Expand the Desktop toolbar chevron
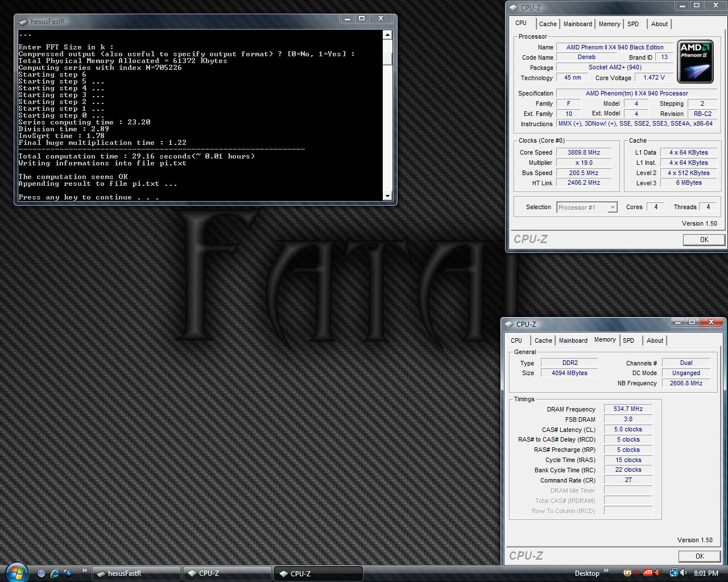Viewport: 728px width, 582px height. tap(606, 571)
